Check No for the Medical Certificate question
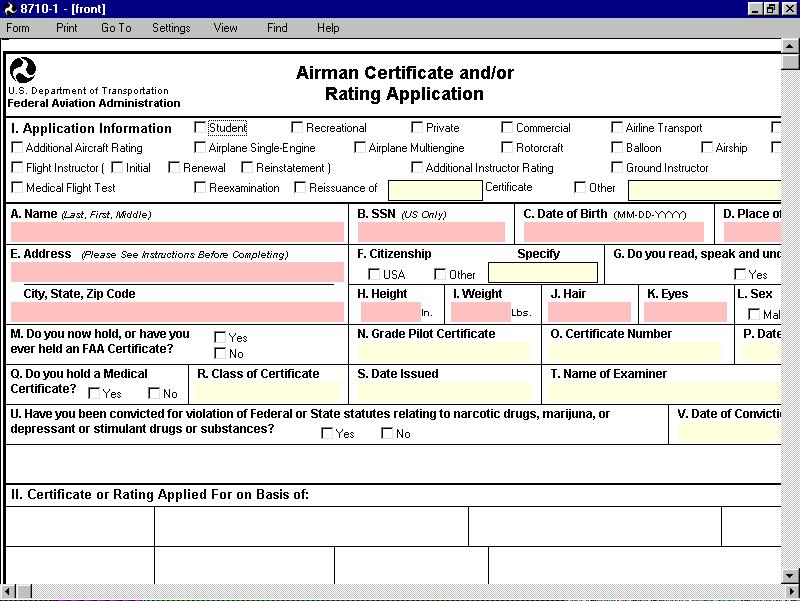The width and height of the screenshot is (800, 601). 155,393
